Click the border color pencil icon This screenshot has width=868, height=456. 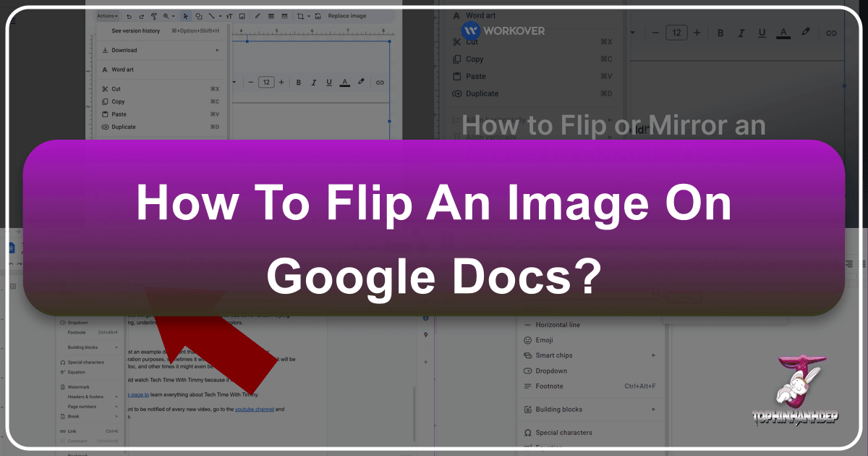pos(258,15)
